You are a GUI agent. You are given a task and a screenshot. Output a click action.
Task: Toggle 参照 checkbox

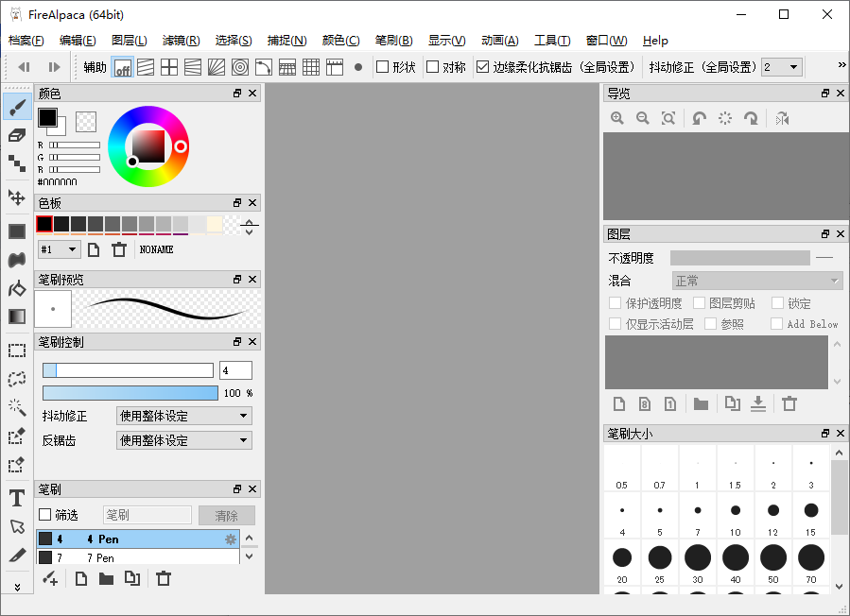click(x=710, y=323)
